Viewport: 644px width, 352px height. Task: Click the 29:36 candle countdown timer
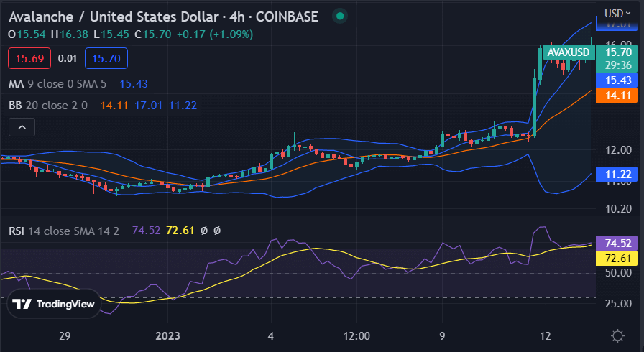coord(618,65)
